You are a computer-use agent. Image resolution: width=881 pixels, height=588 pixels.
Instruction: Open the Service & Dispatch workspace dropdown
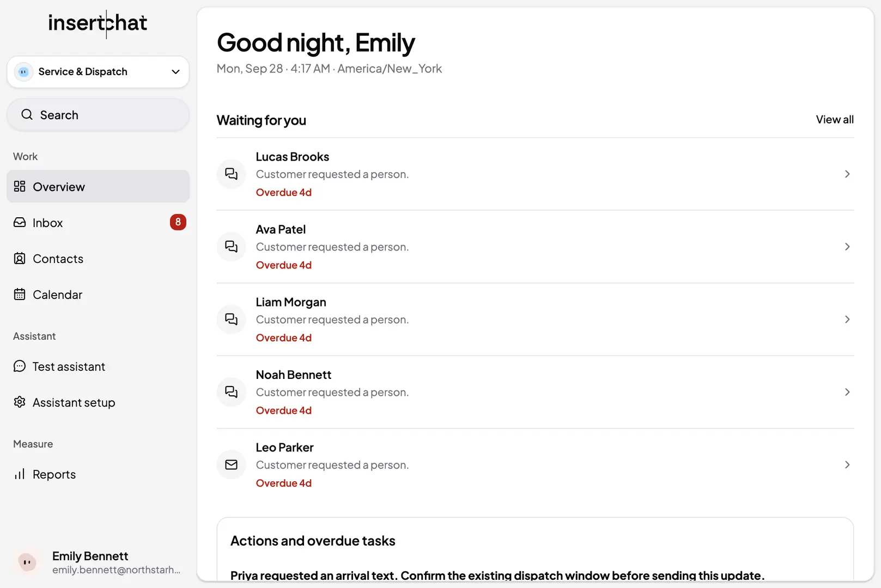[98, 72]
